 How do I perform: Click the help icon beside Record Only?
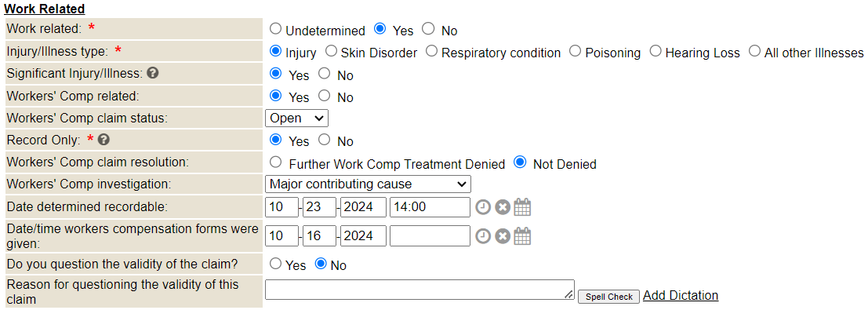pyautogui.click(x=104, y=139)
